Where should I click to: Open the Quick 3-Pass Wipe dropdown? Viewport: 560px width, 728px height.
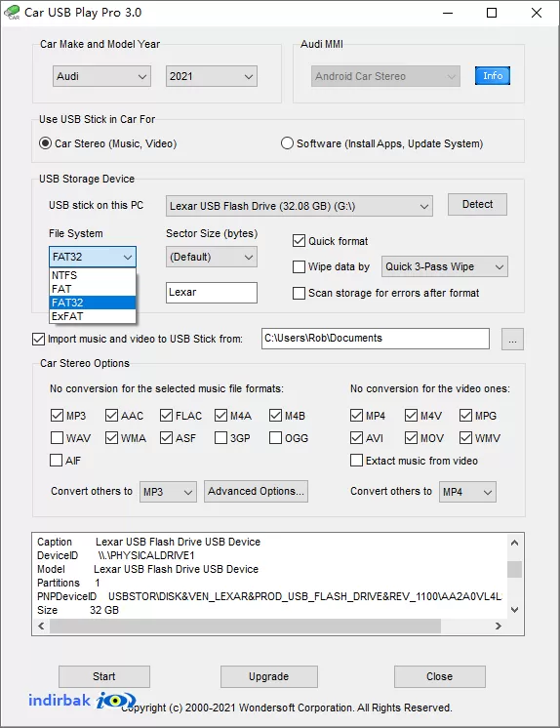pyautogui.click(x=444, y=266)
